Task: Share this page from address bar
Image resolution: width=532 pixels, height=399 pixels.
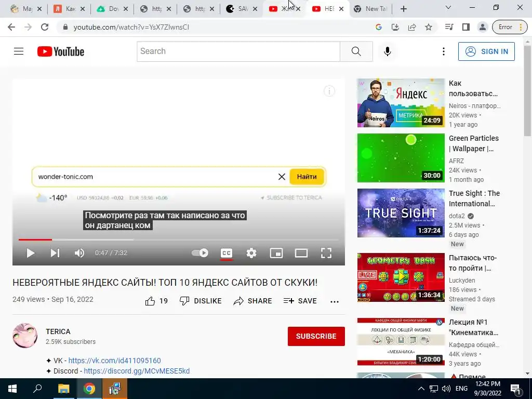Action: [x=412, y=27]
